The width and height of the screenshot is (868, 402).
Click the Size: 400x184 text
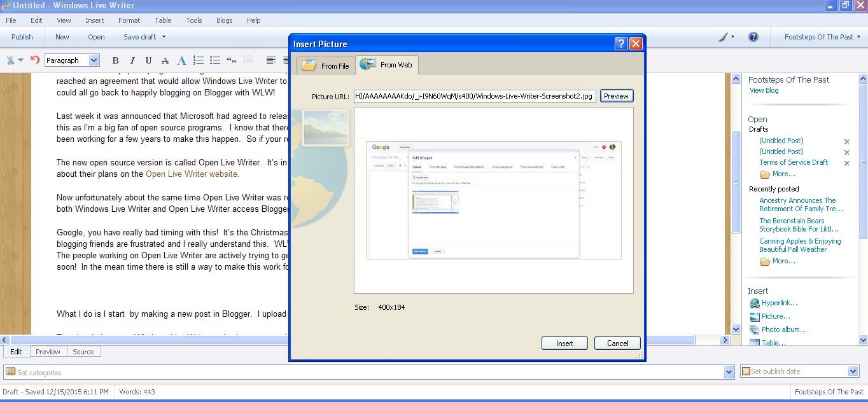(380, 307)
